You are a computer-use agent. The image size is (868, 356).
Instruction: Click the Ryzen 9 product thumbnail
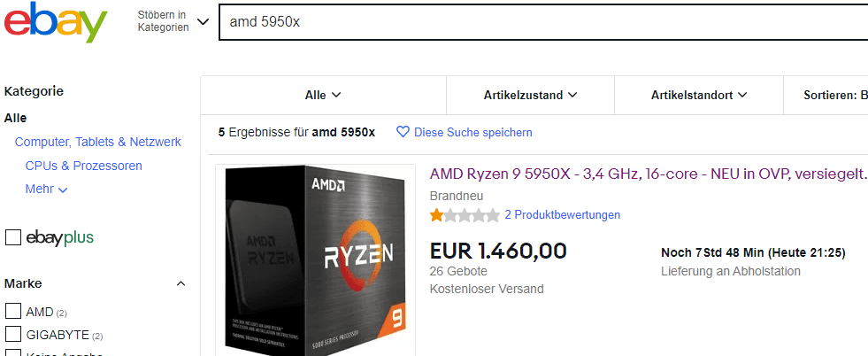click(x=315, y=260)
